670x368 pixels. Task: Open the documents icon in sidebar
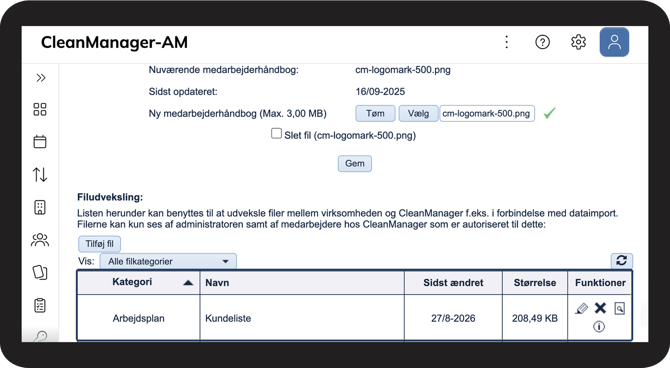pyautogui.click(x=40, y=272)
